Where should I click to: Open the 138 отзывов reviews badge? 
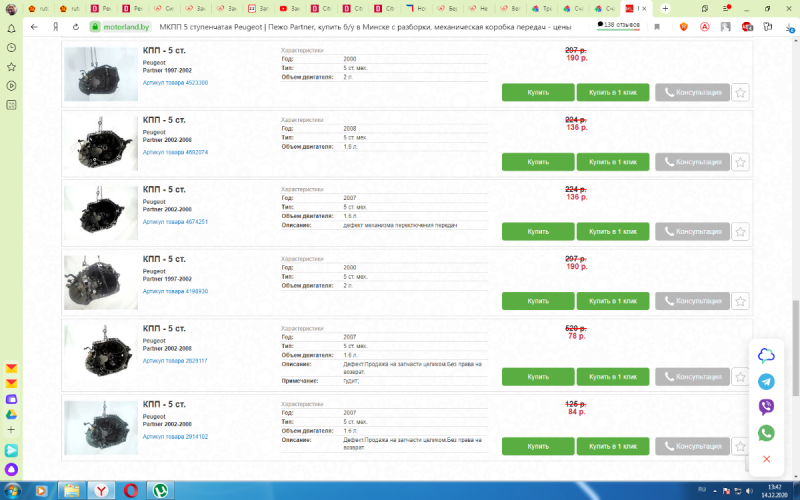click(x=621, y=24)
